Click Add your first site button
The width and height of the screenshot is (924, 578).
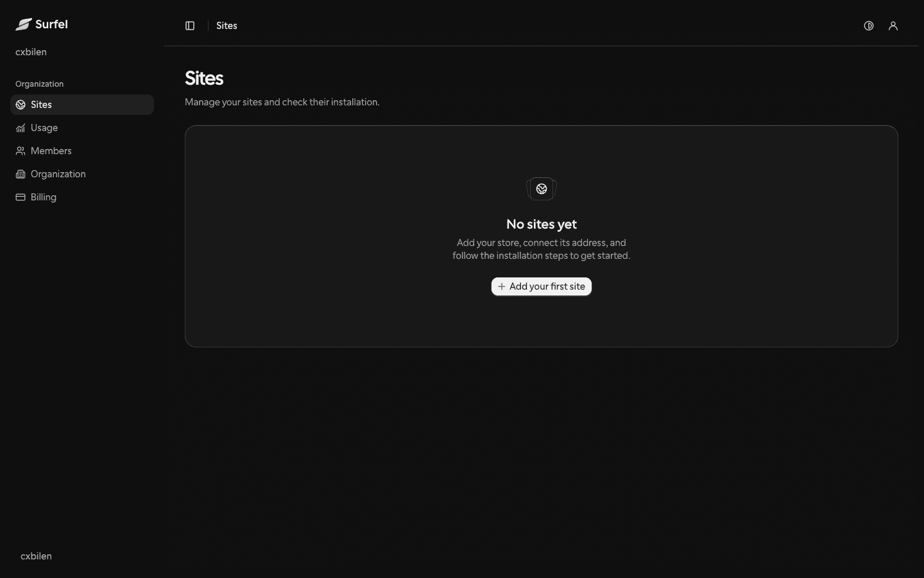(542, 286)
